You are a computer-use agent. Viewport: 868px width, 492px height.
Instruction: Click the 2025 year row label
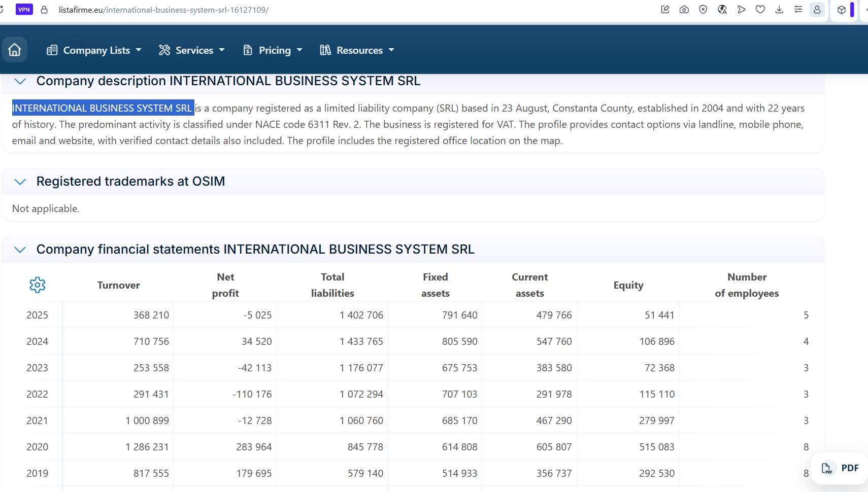37,315
